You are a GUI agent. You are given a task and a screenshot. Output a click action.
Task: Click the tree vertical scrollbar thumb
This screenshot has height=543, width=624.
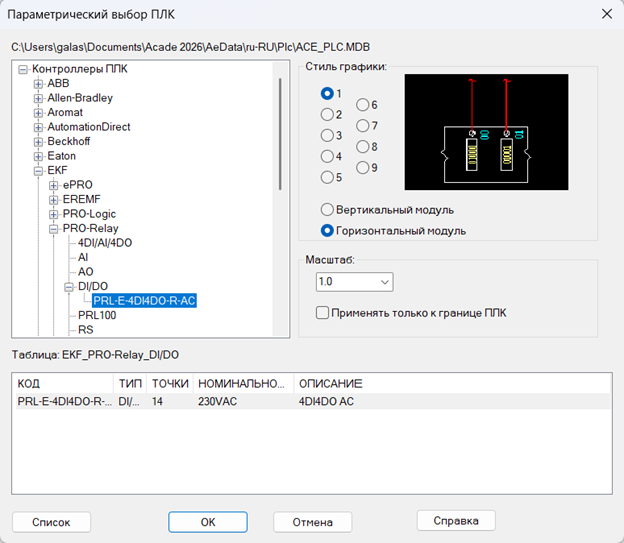(280, 134)
